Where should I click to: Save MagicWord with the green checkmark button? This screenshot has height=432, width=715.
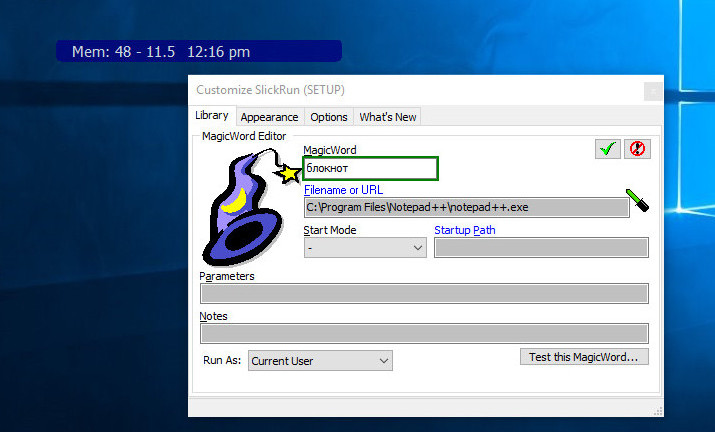pyautogui.click(x=607, y=149)
